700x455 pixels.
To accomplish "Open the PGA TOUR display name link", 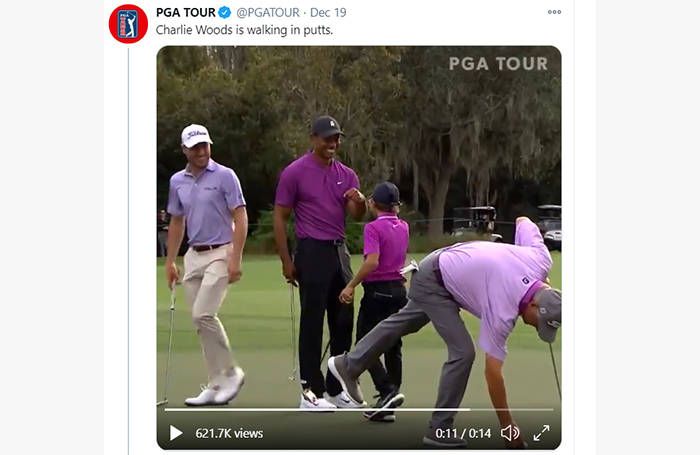I will 186,13.
